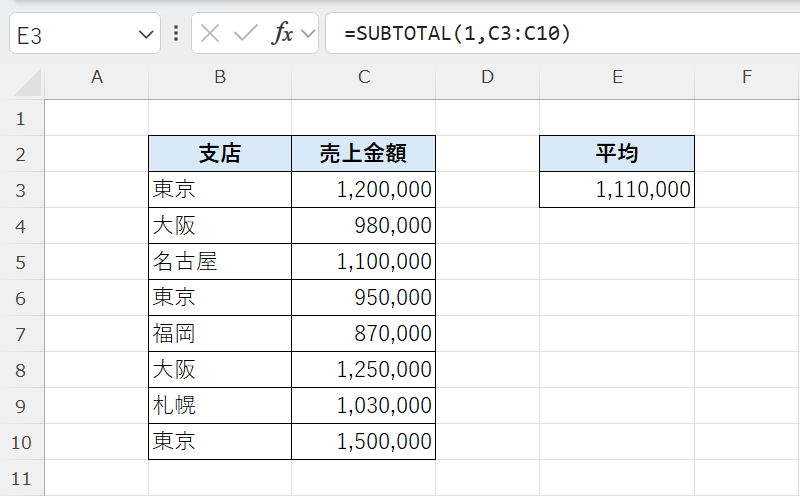Select column B header

point(220,77)
